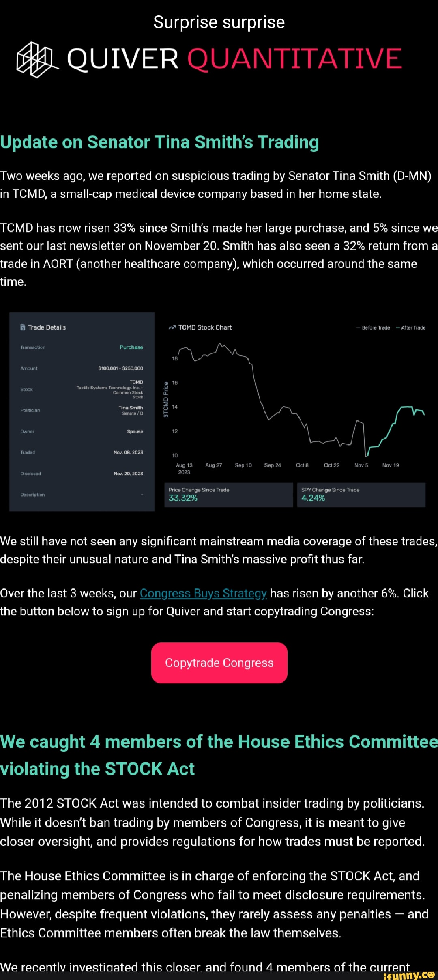Image resolution: width=438 pixels, height=980 pixels.
Task: Select the Price Change Since Trade card
Action: (x=228, y=495)
